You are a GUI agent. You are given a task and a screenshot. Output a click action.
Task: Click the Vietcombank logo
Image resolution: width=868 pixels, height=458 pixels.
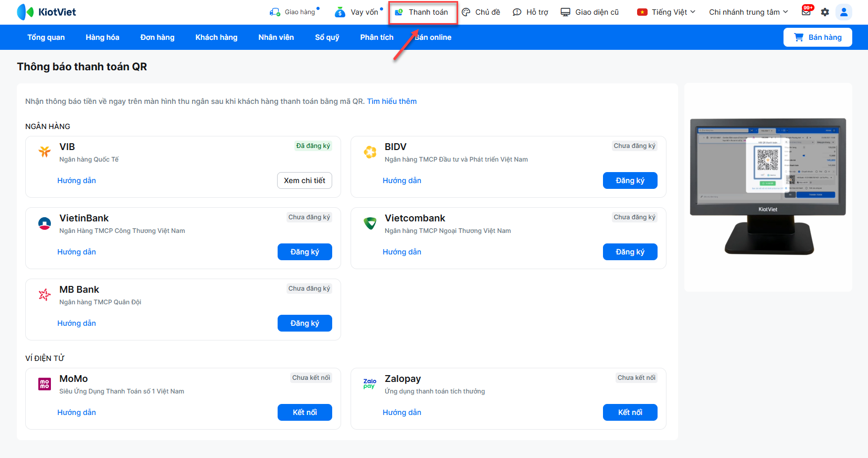coord(370,223)
